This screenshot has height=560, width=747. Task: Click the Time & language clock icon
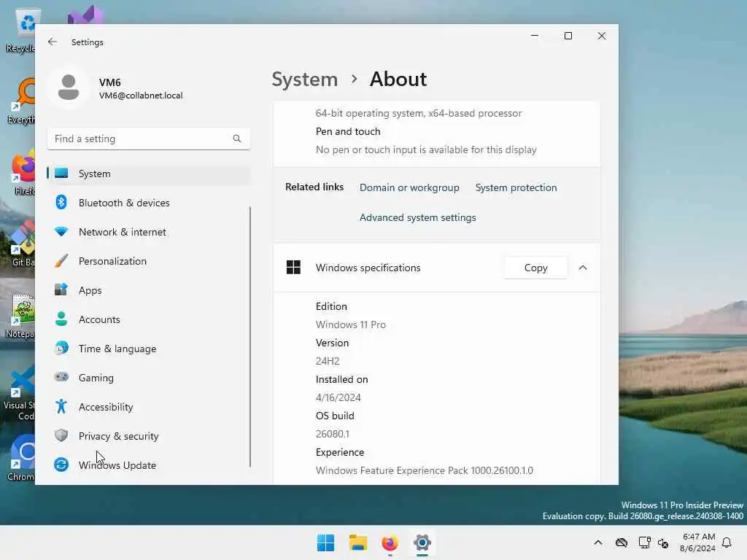pyautogui.click(x=61, y=348)
